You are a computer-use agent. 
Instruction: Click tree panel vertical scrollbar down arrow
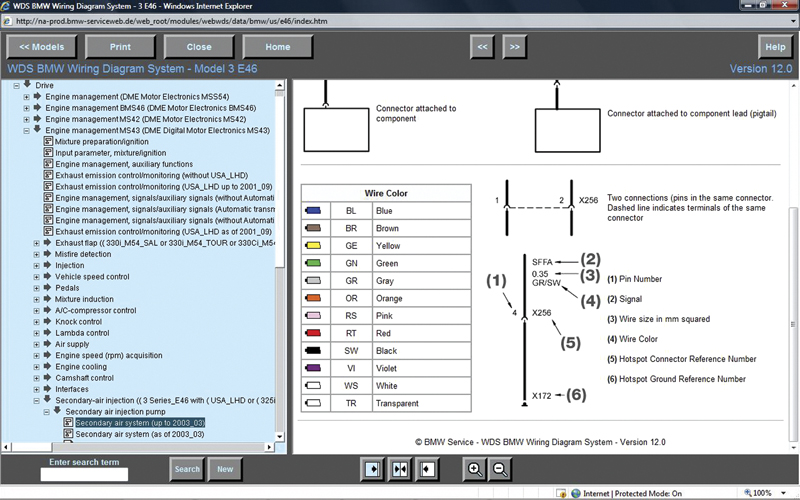[279, 436]
